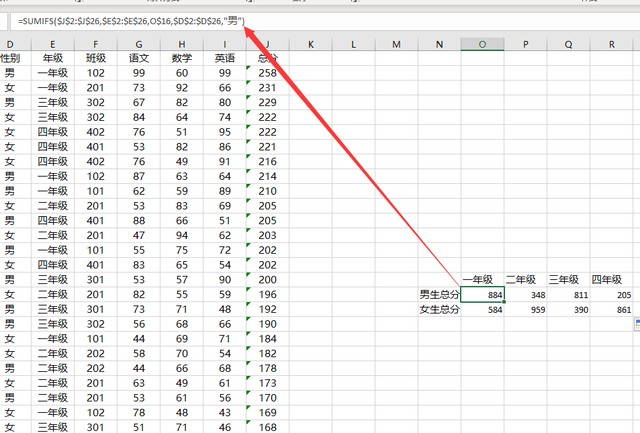The image size is (640, 433).
Task: Select summary cell with value 348
Action: click(x=525, y=295)
